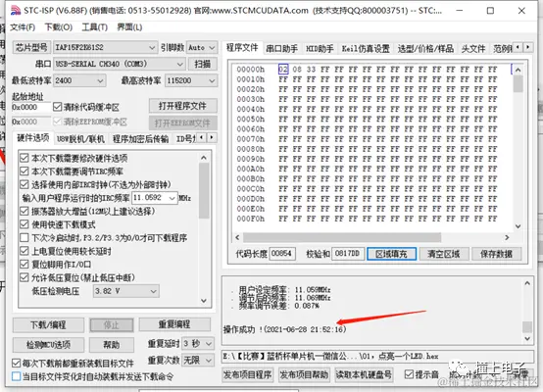The image size is (543, 392).
Task: Toggle 本次下载需要调节IRC频率 checkbox
Action: click(x=24, y=171)
